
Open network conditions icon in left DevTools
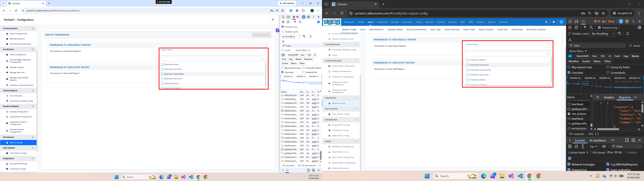[304, 37]
